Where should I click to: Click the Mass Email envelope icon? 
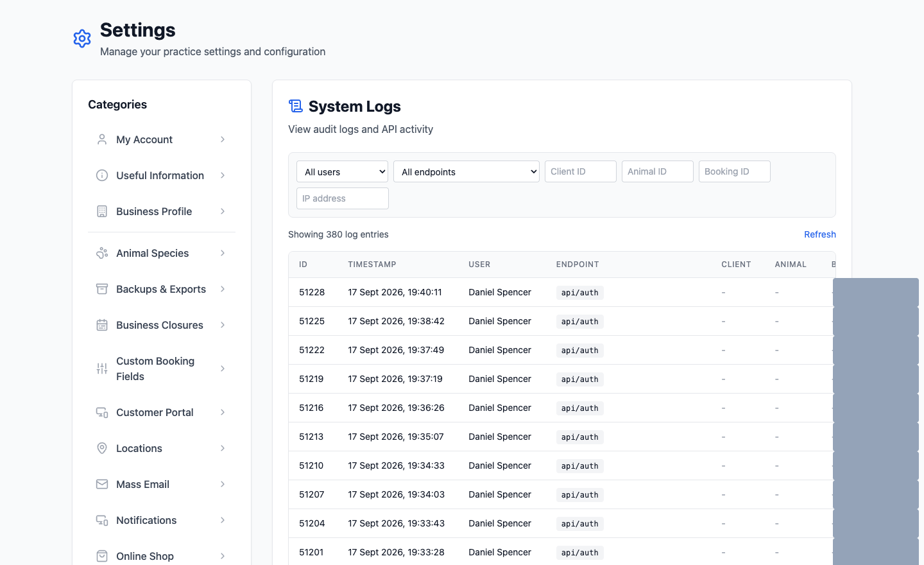[102, 484]
